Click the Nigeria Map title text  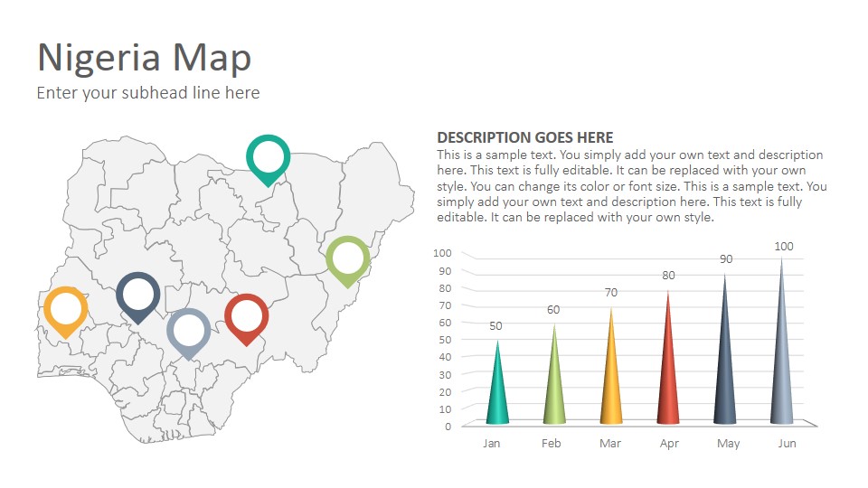click(x=145, y=58)
